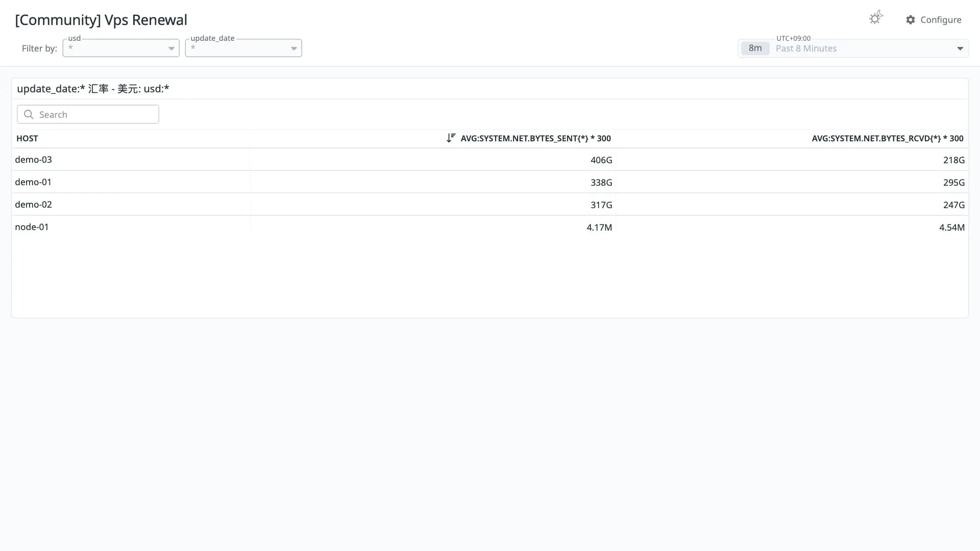
Task: Click the sort arrow icon on BYTES_SENT column
Action: click(x=451, y=138)
